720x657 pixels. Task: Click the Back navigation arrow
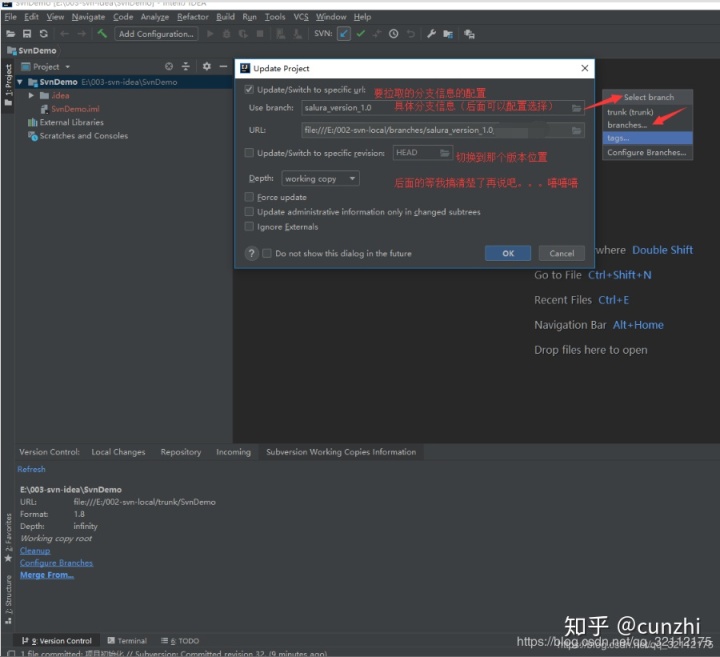coord(64,34)
